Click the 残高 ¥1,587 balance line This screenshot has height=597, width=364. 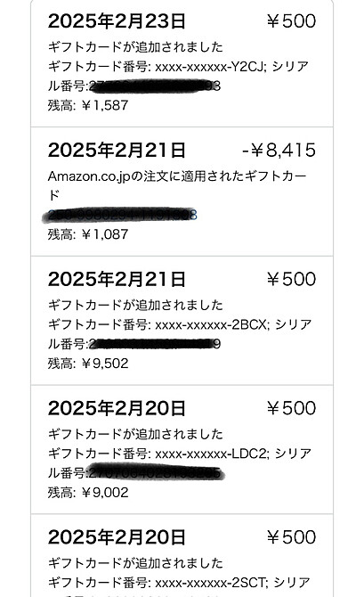coord(88,105)
